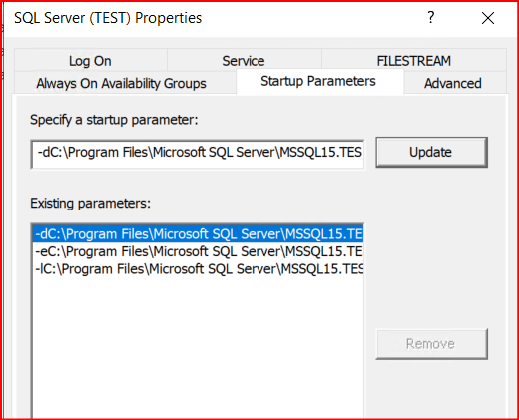Select the -dC existing parameter entry

point(199,234)
